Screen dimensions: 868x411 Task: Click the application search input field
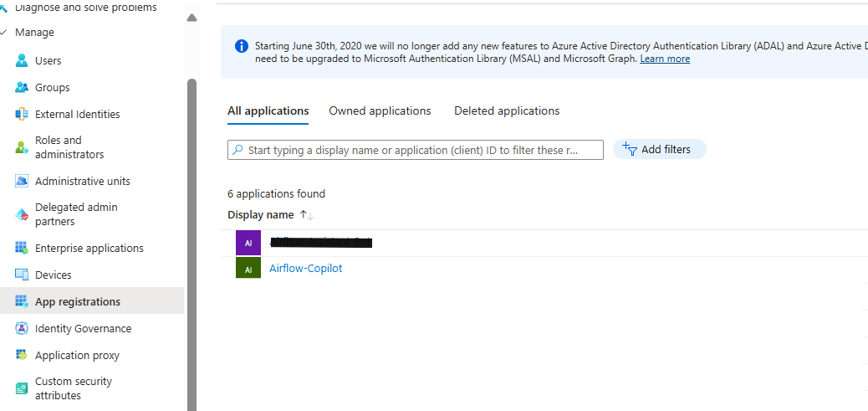[x=415, y=150]
